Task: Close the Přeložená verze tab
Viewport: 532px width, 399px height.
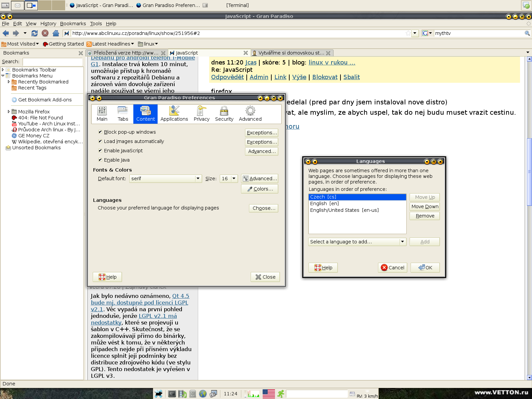Action: (x=163, y=53)
